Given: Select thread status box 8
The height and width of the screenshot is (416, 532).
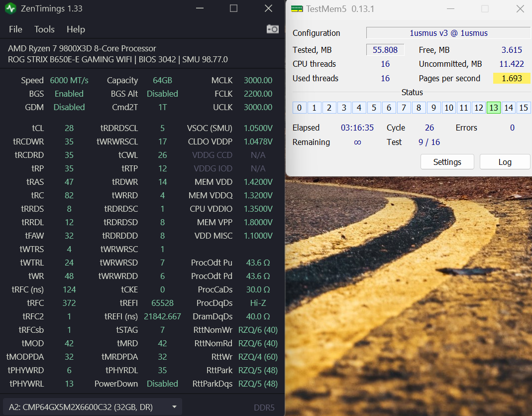Looking at the screenshot, I should (419, 108).
